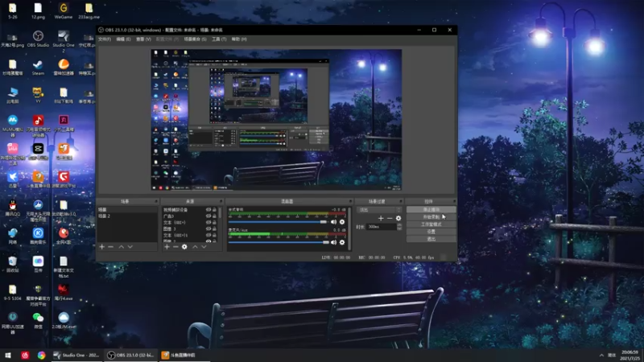The height and width of the screenshot is (362, 644).
Task: Click the 300ms transition duration field
Action: (382, 227)
